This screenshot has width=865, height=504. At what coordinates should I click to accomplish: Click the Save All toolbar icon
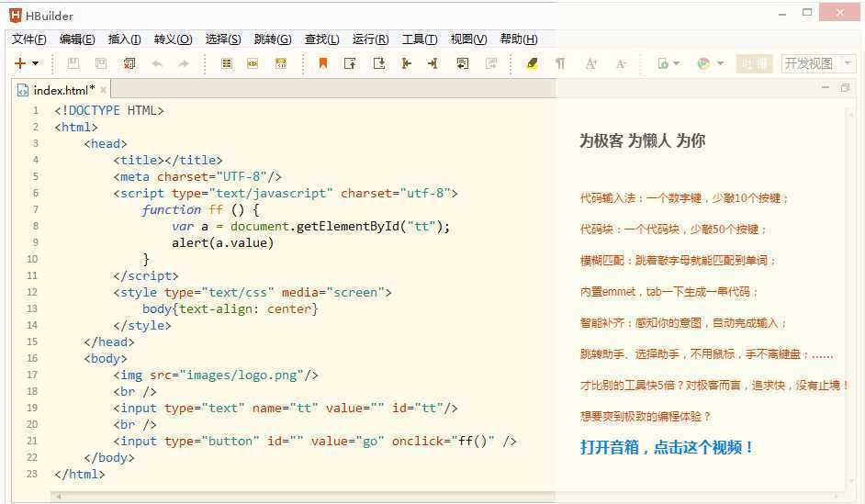point(101,63)
